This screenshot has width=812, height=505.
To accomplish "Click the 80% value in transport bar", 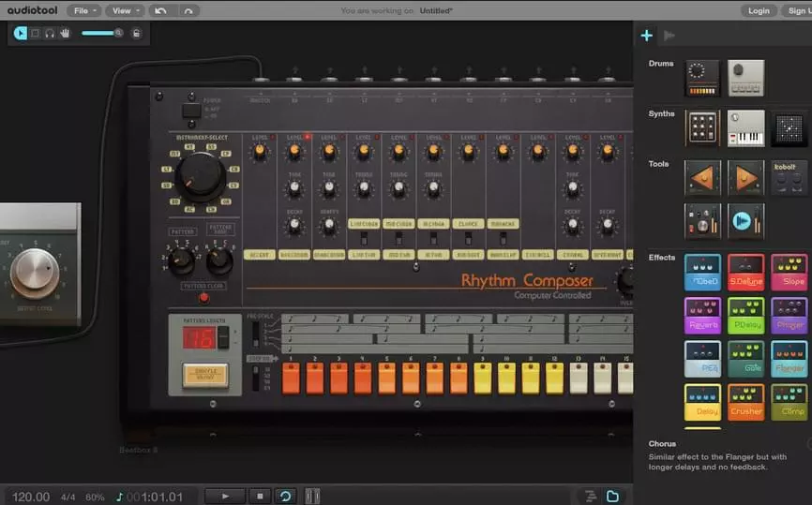I will pyautogui.click(x=95, y=498).
